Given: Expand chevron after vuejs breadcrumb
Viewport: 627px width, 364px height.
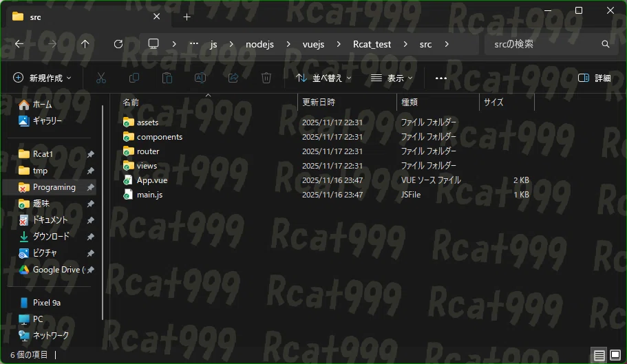Looking at the screenshot, I should pos(339,44).
